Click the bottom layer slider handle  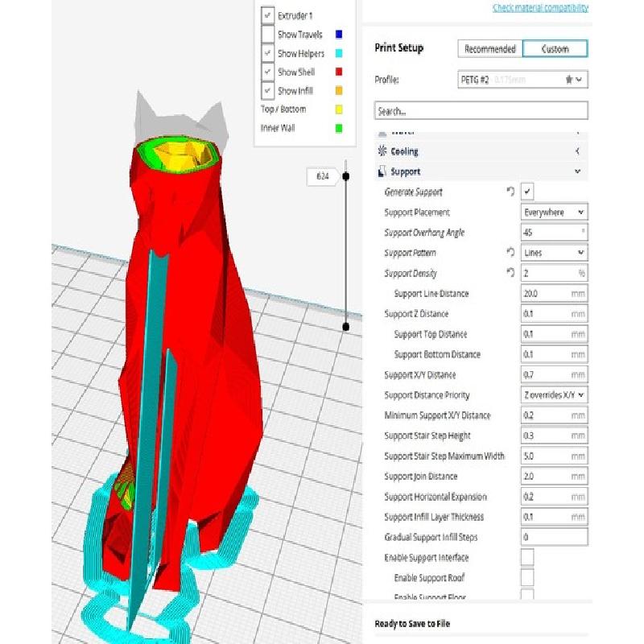tap(346, 327)
